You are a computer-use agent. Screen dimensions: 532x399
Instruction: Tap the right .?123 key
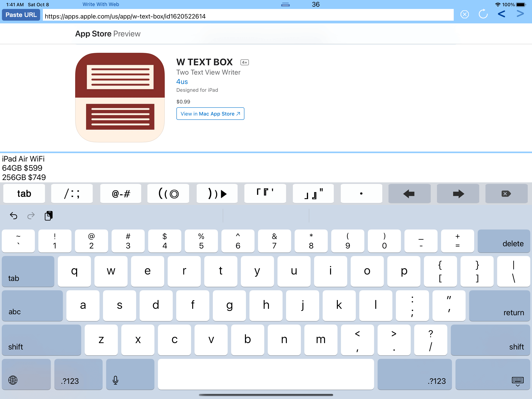[415, 374]
